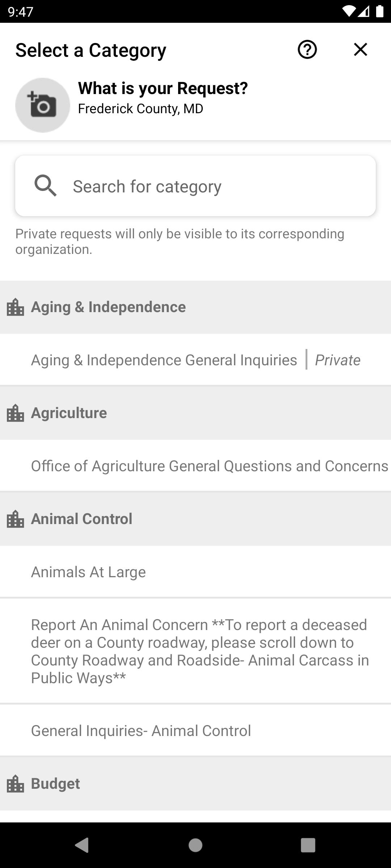The width and height of the screenshot is (391, 868).
Task: Tap the Budget section header
Action: 56,784
